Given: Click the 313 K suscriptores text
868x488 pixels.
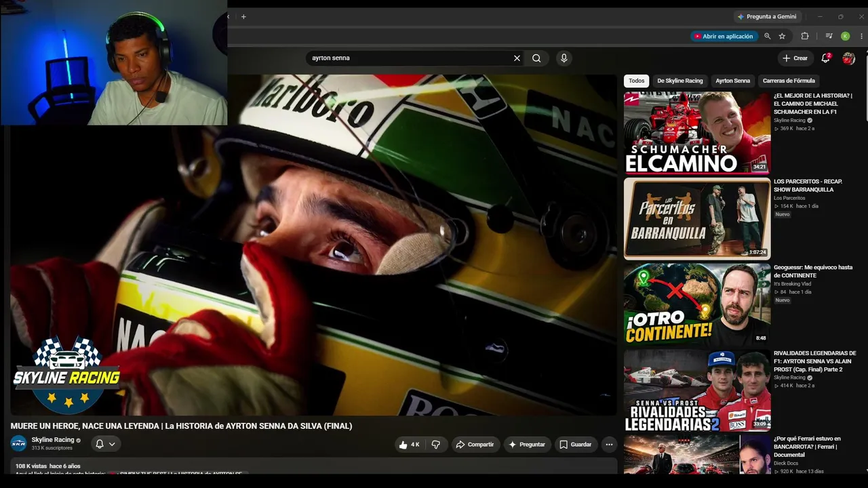Looking at the screenshot, I should click(52, 448).
